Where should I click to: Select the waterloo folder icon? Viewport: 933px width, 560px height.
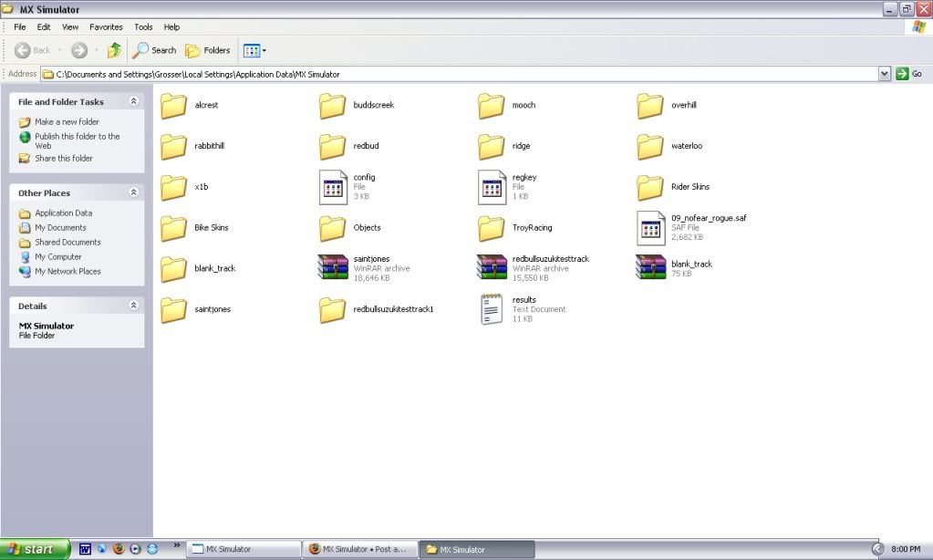(650, 147)
